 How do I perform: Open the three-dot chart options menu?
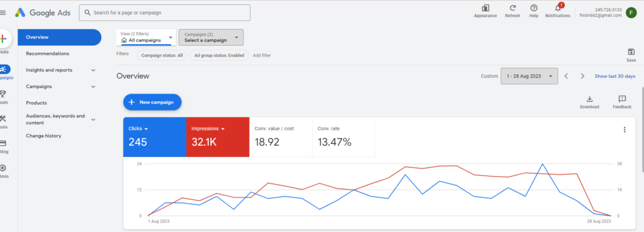(x=625, y=130)
